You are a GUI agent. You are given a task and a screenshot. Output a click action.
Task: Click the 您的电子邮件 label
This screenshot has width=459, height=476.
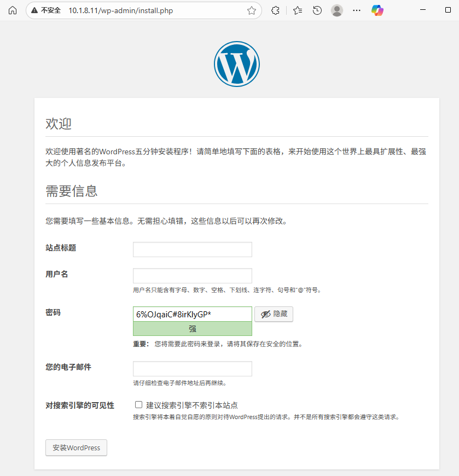click(x=68, y=367)
